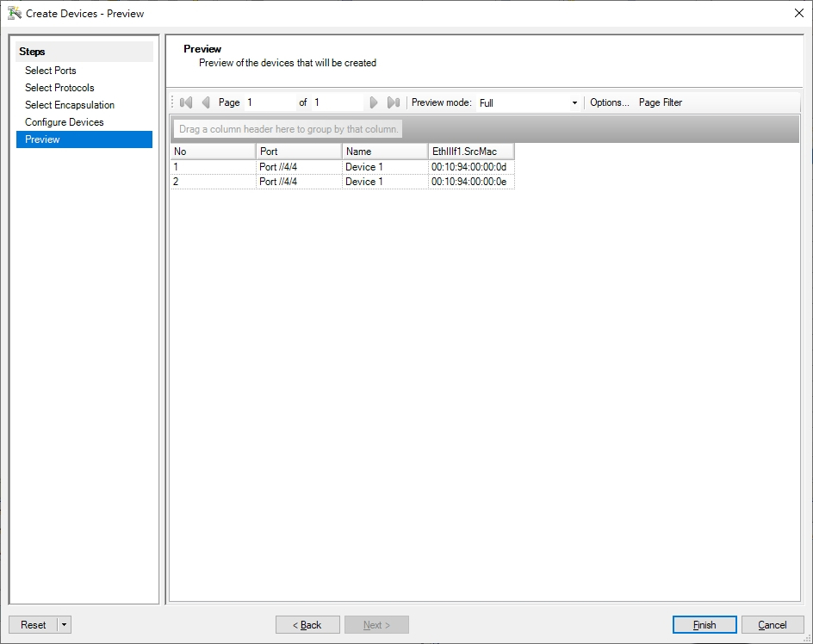Image resolution: width=813 pixels, height=644 pixels.
Task: Click Finish to create the devices
Action: point(704,625)
